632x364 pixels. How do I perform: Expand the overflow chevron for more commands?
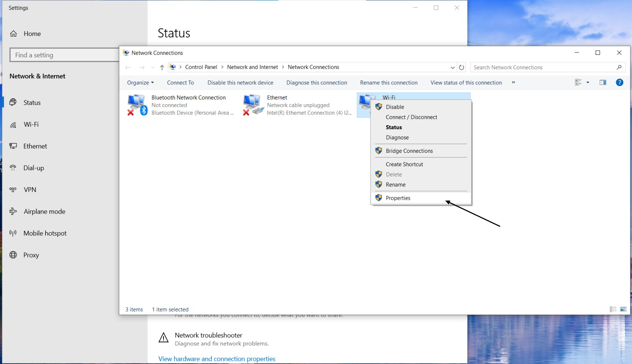[513, 83]
